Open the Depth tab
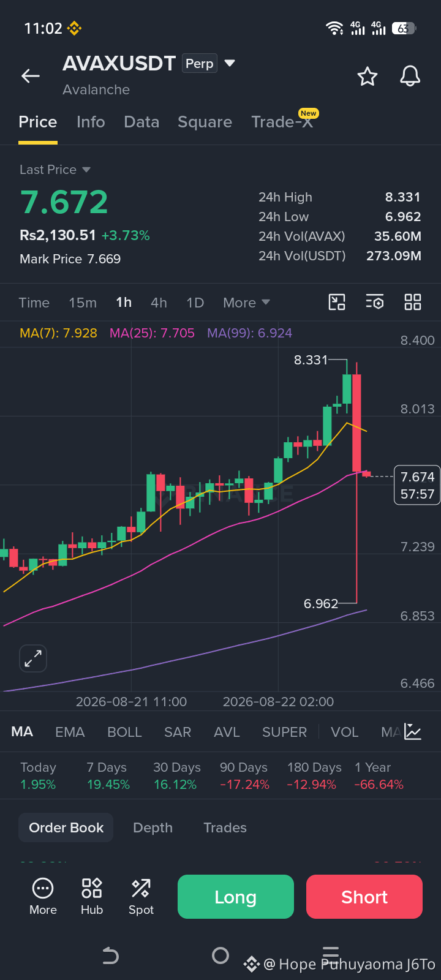 [153, 827]
